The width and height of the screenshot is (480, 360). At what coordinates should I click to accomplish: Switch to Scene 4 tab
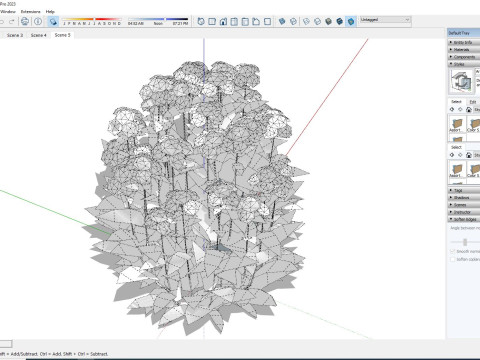39,35
